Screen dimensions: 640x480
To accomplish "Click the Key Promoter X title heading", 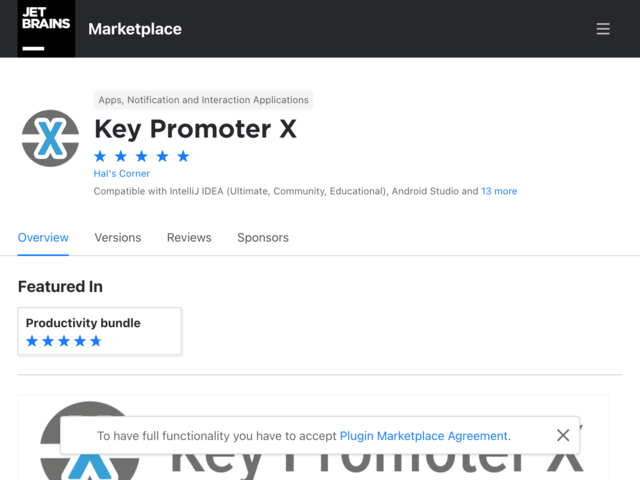I will tap(196, 129).
